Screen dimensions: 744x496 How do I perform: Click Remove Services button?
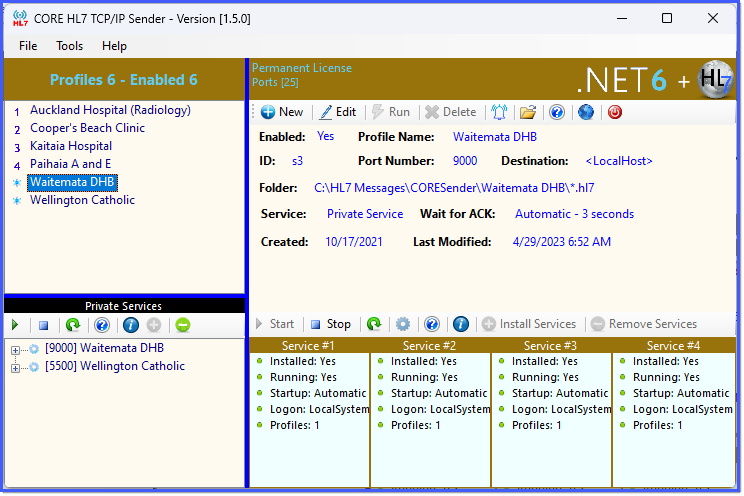click(x=644, y=325)
